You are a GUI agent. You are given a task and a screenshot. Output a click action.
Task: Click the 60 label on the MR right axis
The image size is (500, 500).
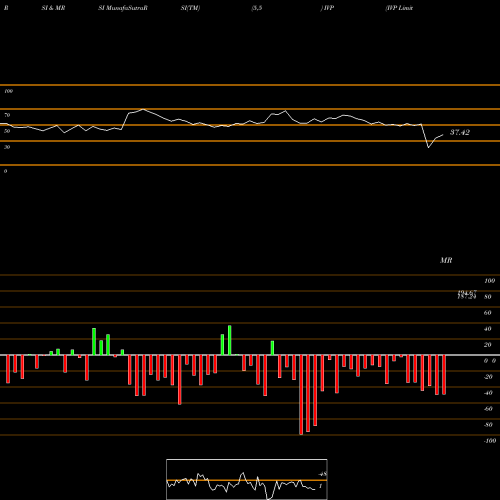pos(488,313)
